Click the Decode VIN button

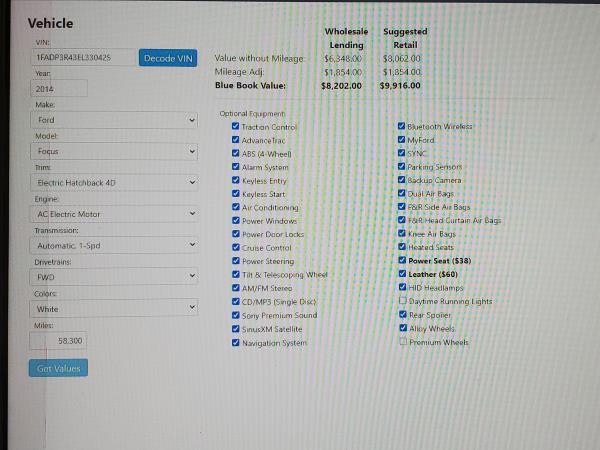point(168,58)
